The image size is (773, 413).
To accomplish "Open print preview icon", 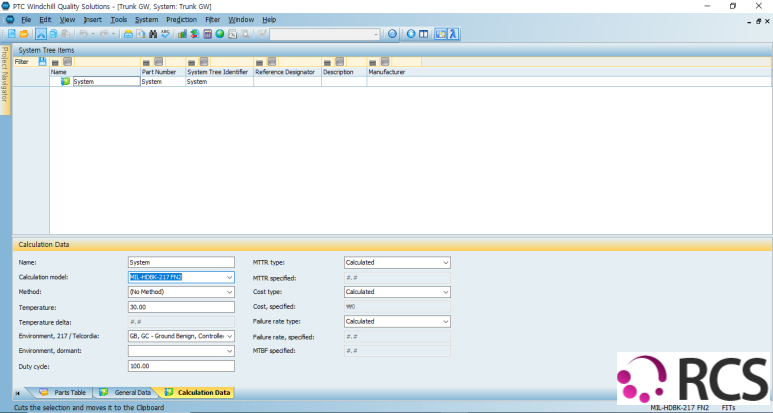I will pos(141,34).
